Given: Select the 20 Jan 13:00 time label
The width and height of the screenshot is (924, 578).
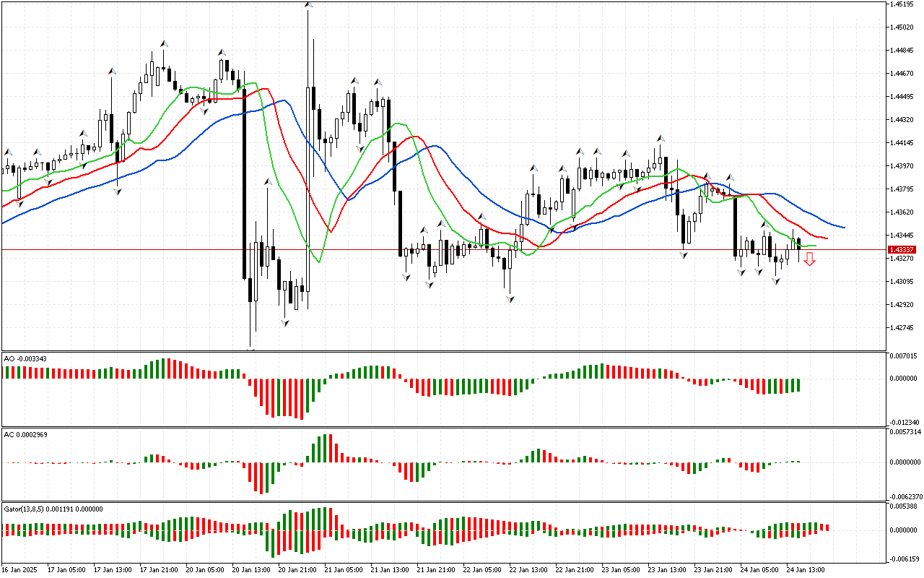Looking at the screenshot, I should [x=252, y=569].
